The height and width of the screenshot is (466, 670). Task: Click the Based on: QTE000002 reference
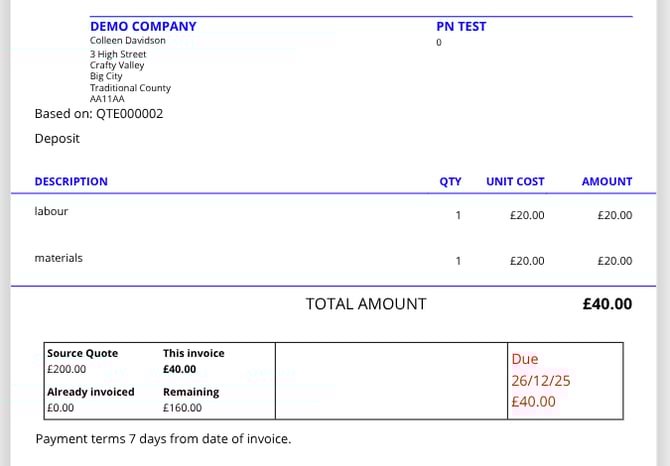99,114
